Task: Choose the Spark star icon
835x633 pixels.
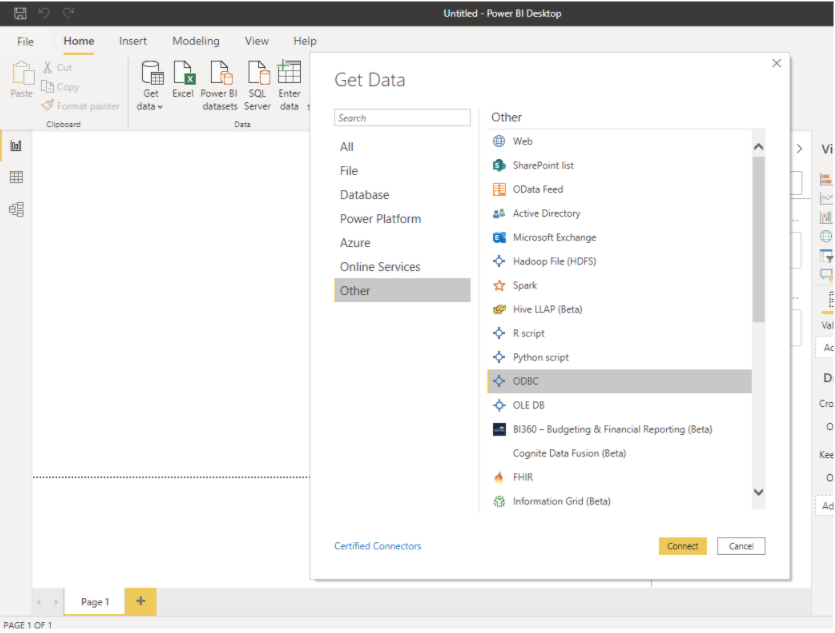Action: (499, 285)
